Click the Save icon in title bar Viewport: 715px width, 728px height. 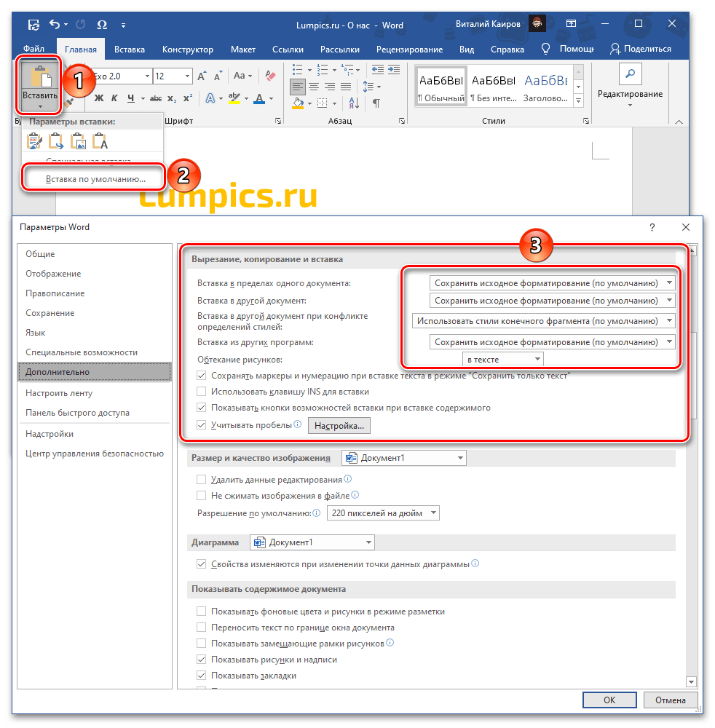33,25
